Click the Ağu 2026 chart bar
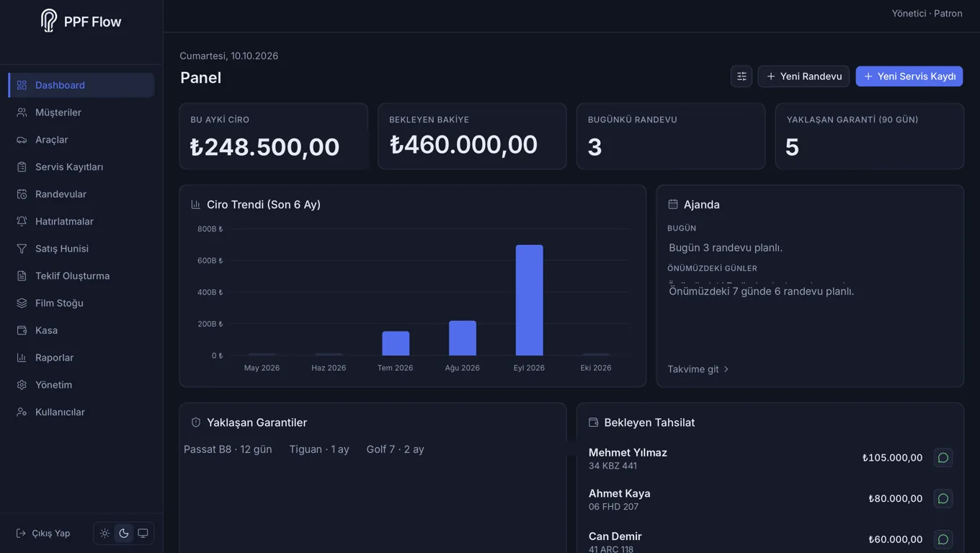The height and width of the screenshot is (553, 980). tap(463, 338)
